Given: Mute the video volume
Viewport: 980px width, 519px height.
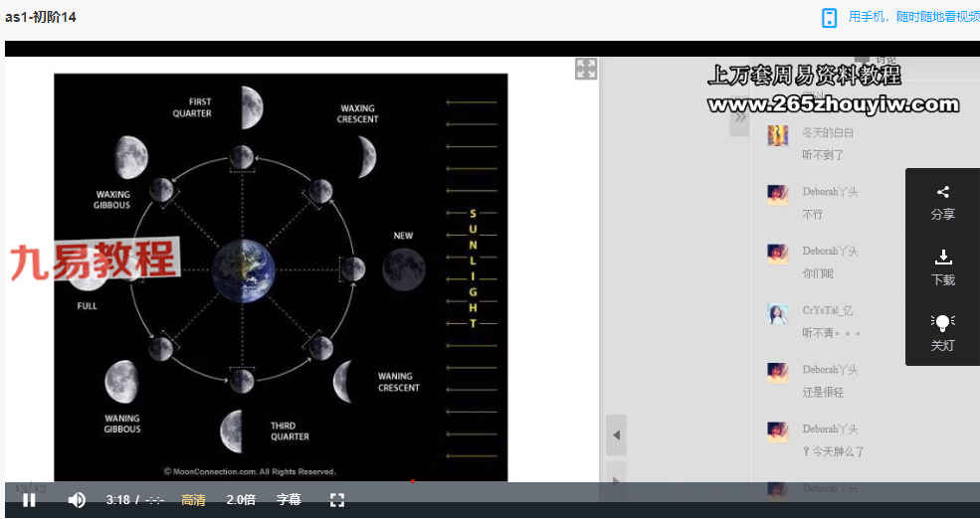Looking at the screenshot, I should click(77, 500).
